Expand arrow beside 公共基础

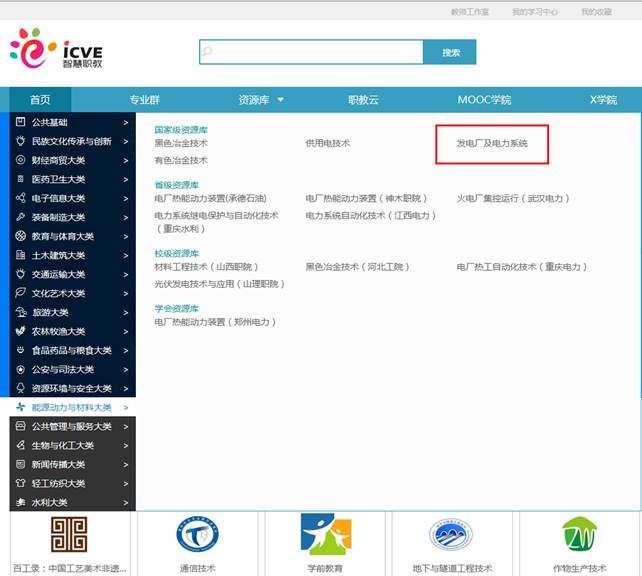click(x=126, y=122)
